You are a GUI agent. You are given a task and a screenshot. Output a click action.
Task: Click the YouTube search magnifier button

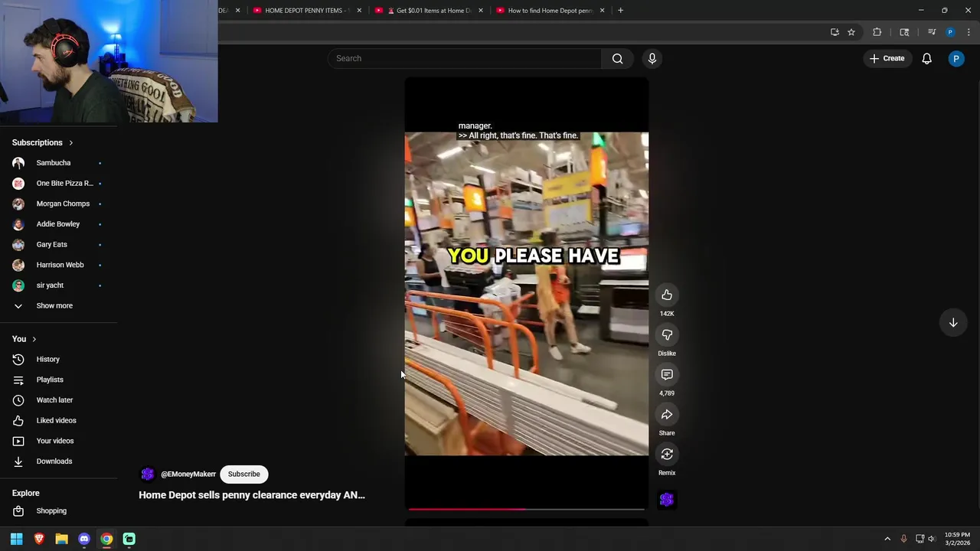click(x=617, y=58)
